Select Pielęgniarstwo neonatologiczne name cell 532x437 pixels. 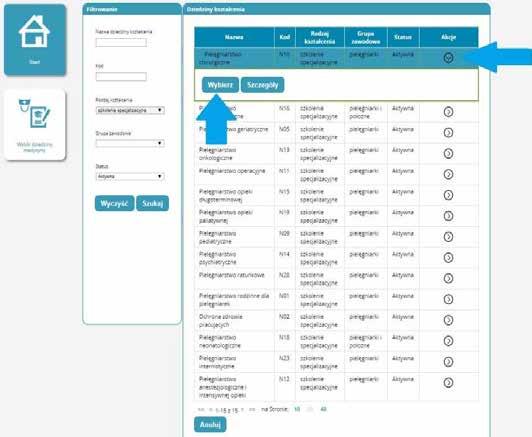[234, 341]
